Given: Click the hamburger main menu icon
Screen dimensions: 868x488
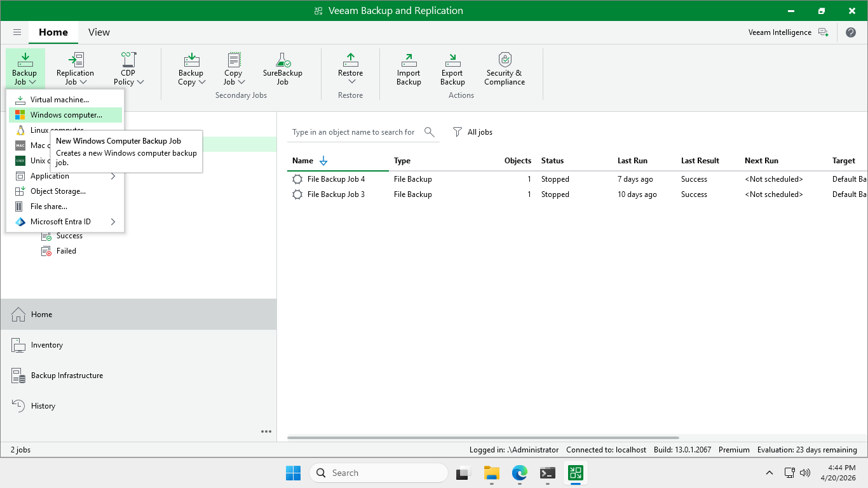Looking at the screenshot, I should point(17,32).
